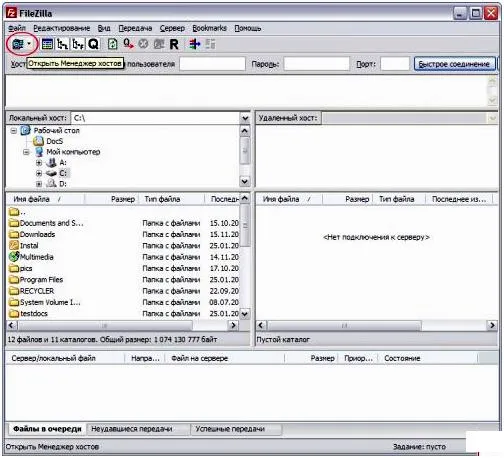This screenshot has width=504, height=458.
Task: Toggle the transfer queue Q button
Action: [93, 44]
